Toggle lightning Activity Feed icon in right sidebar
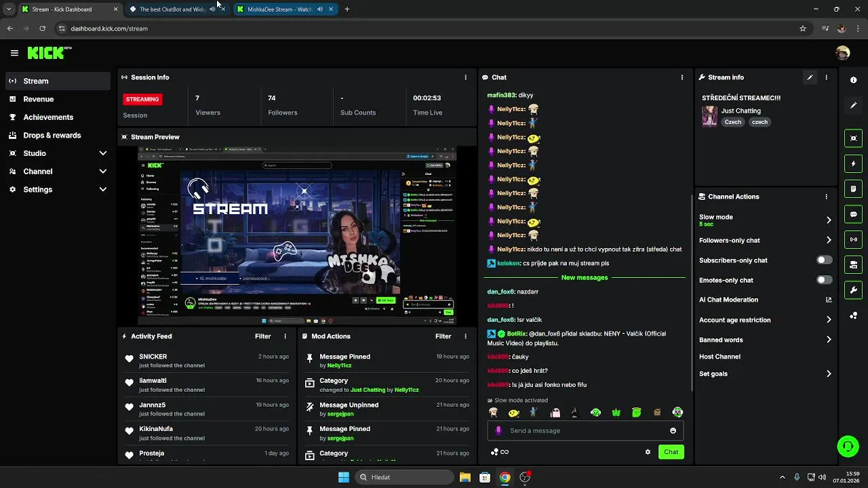The height and width of the screenshot is (488, 868). pyautogui.click(x=853, y=163)
